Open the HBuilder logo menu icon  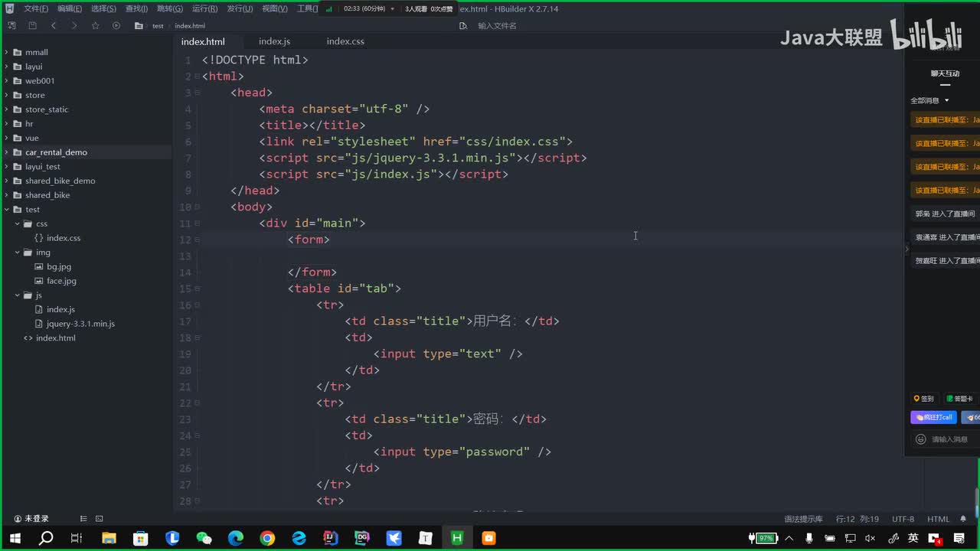(x=9, y=8)
